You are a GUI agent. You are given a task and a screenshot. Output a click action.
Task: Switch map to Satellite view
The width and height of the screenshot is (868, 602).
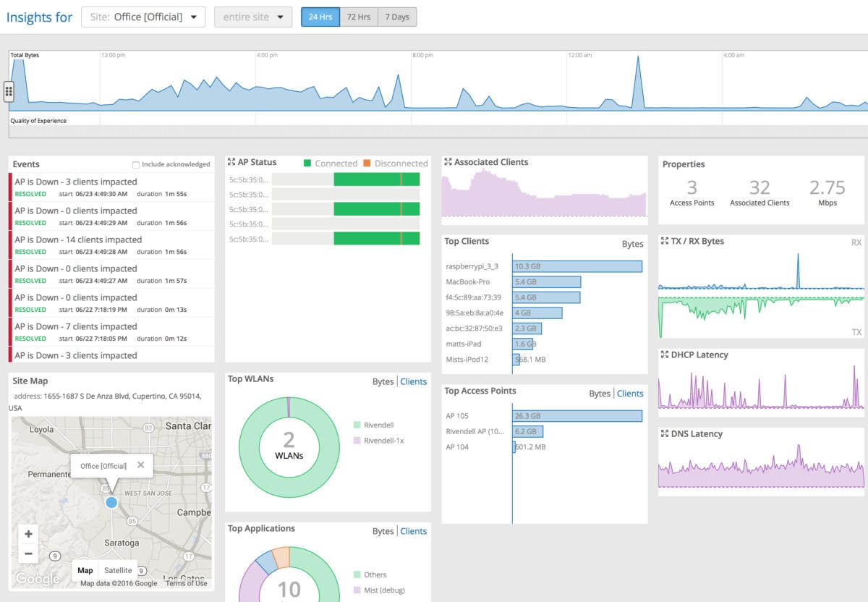[118, 570]
